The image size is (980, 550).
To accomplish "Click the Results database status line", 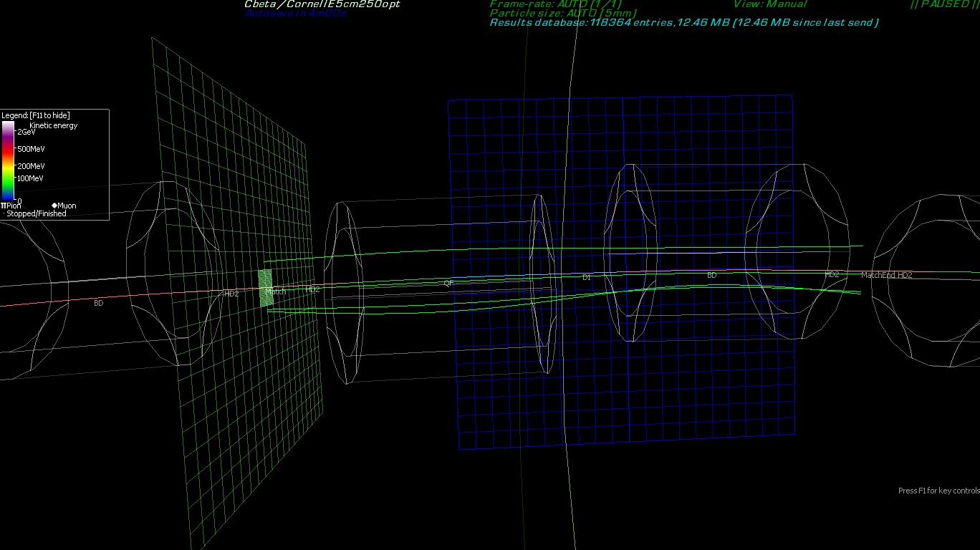I will 683,23.
